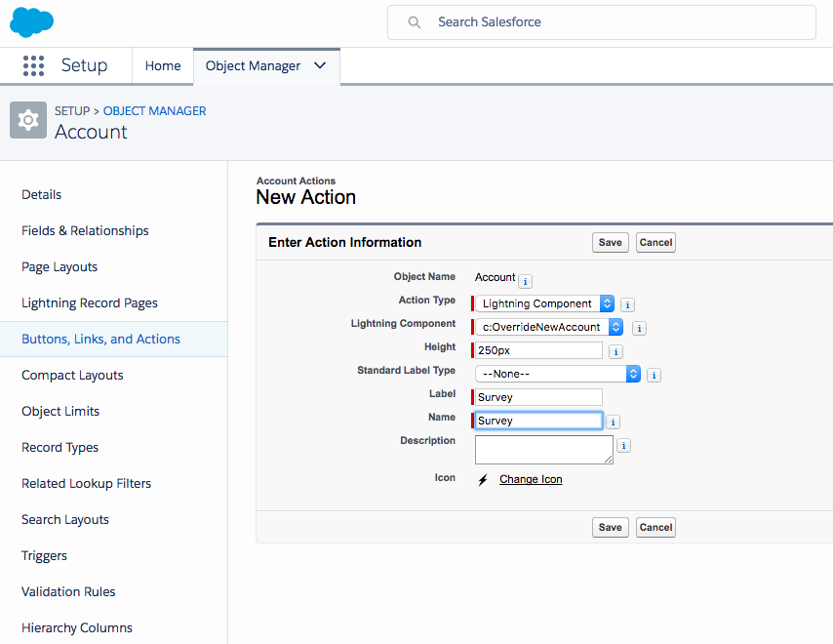Click the bottom Save button

point(610,527)
